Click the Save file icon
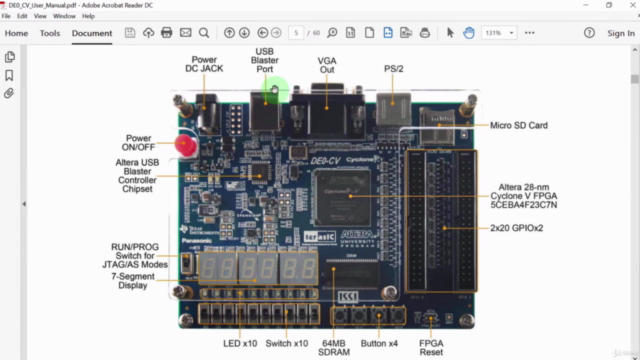Screen dimensions: 640x360 [x=130, y=33]
